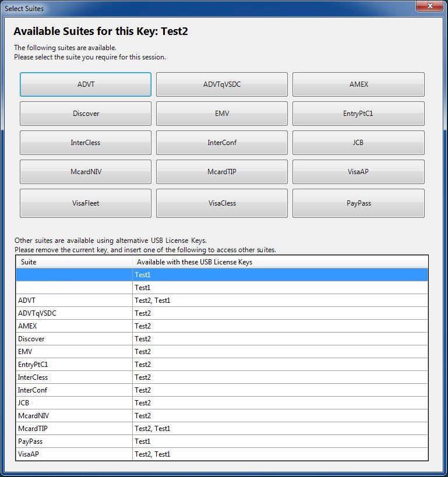Screen dimensions: 448x477
Task: Select the InterCless suite button
Action: [86, 143]
